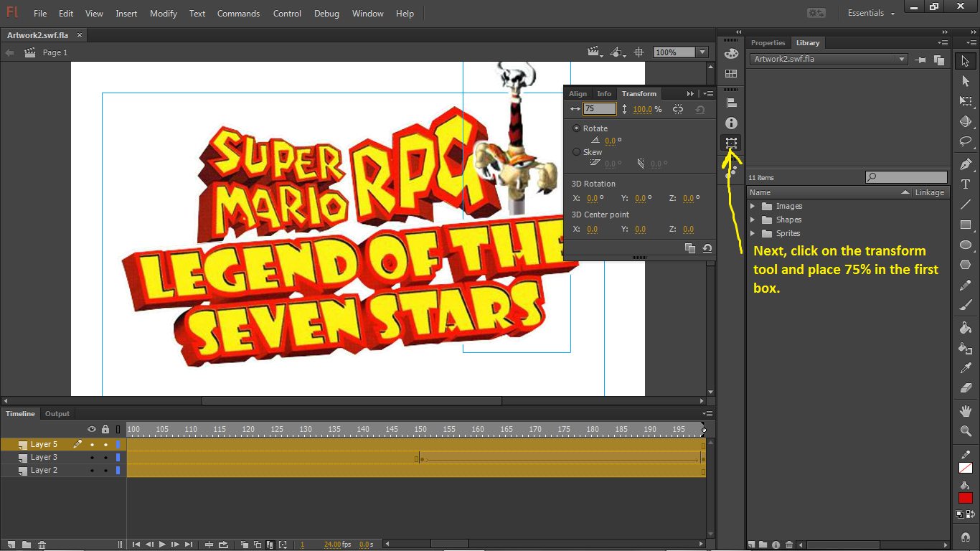Viewport: 980px width, 551px height.
Task: Open the Color panel palette icon
Action: tap(731, 54)
